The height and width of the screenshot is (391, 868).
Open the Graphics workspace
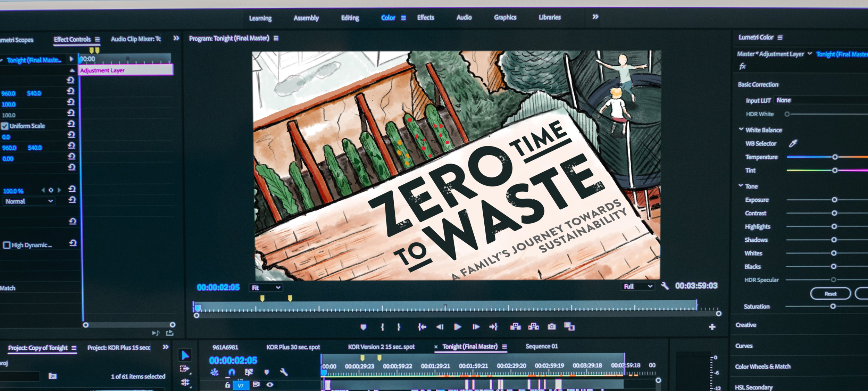tap(505, 17)
